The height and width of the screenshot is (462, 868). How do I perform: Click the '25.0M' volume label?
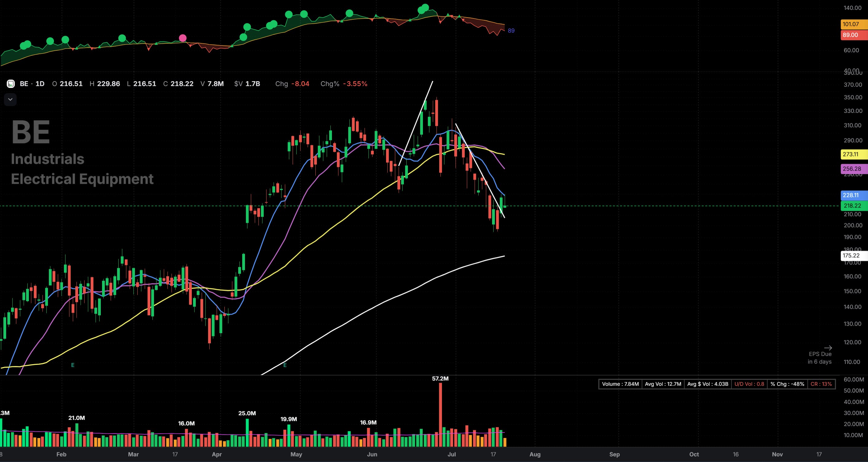pyautogui.click(x=247, y=413)
